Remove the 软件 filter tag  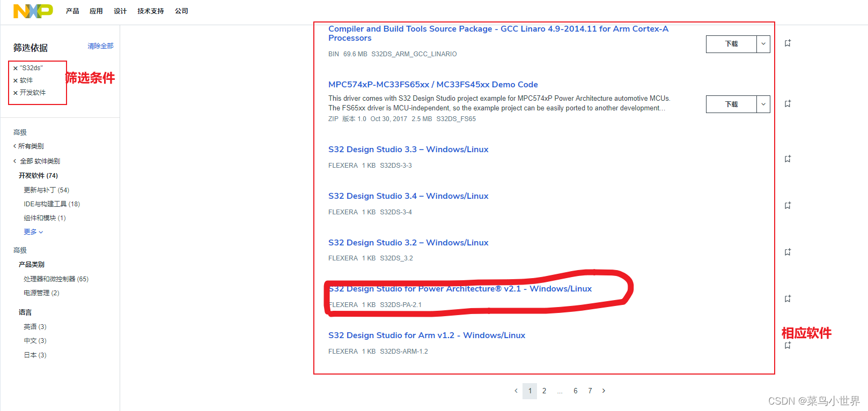click(x=16, y=80)
